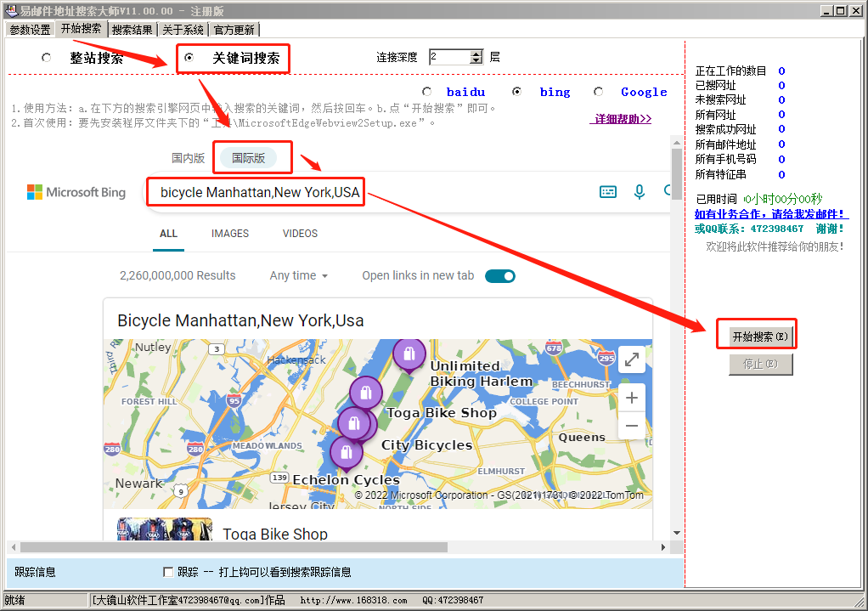Image resolution: width=868 pixels, height=611 pixels.
Task: Select the 关键词搜索 radio button
Action: (x=189, y=58)
